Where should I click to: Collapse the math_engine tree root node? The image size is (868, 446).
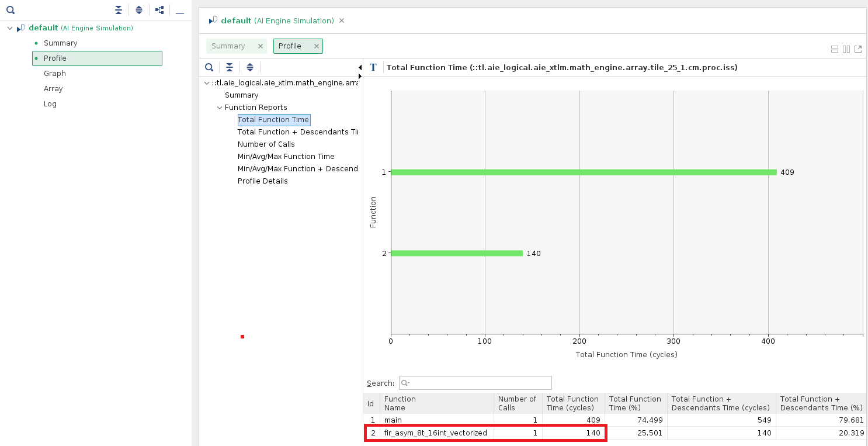click(x=206, y=83)
